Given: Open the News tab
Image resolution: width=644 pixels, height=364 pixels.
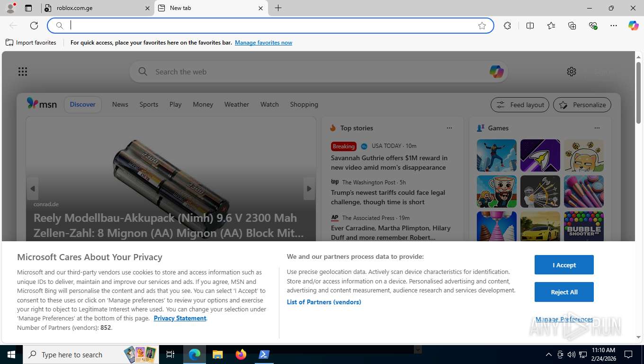Looking at the screenshot, I should point(120,104).
